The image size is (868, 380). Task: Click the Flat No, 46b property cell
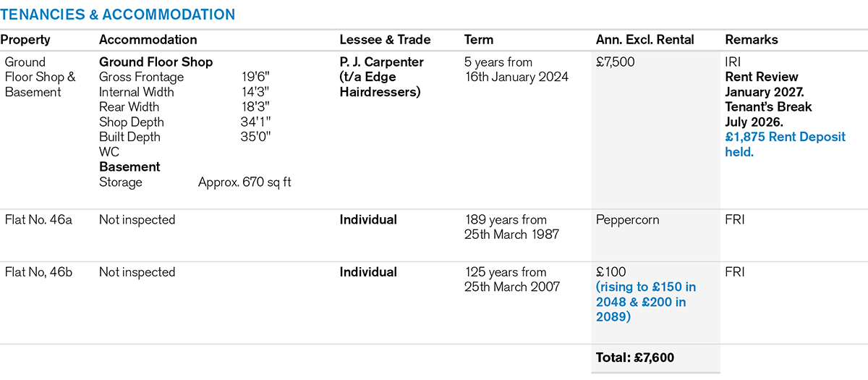(x=38, y=272)
